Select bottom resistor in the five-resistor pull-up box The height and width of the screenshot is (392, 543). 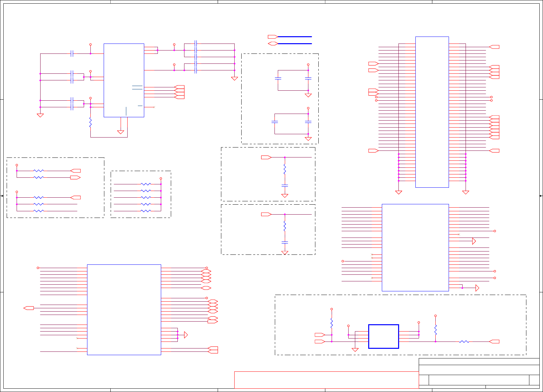pyautogui.click(x=146, y=211)
